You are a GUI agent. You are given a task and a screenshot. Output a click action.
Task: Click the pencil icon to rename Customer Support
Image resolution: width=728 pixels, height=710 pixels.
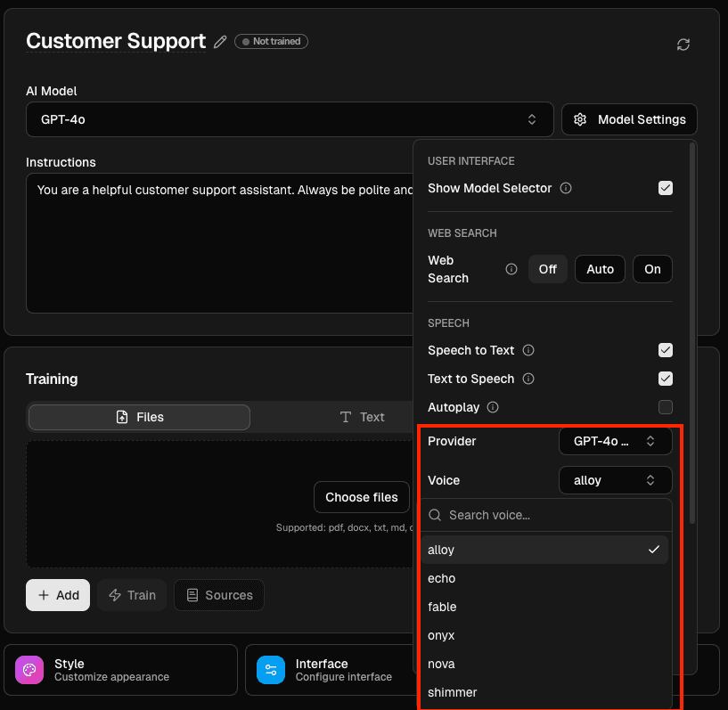point(220,41)
